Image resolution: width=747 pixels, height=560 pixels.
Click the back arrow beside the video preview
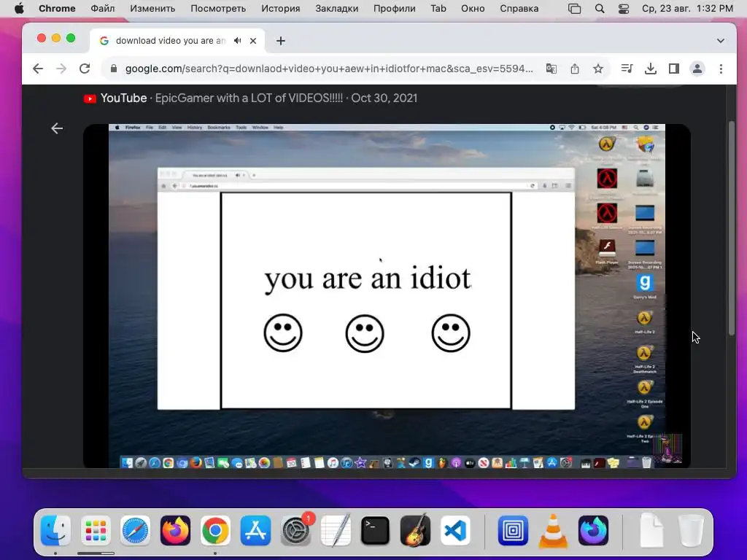[57, 128]
